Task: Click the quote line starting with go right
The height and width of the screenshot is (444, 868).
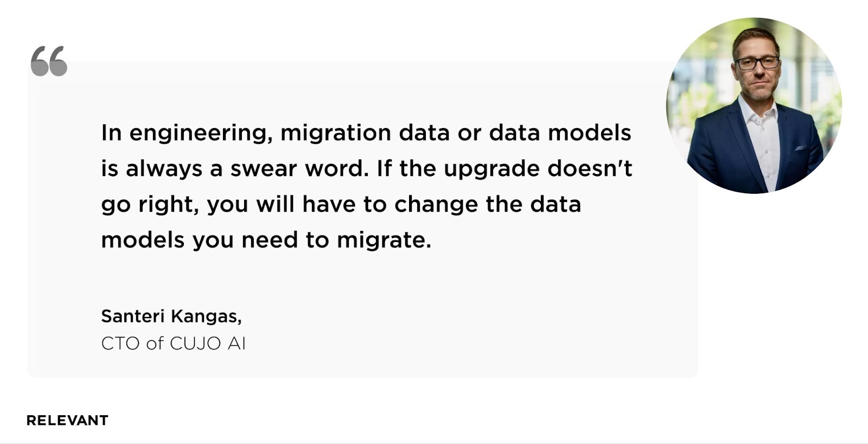Action: (341, 205)
